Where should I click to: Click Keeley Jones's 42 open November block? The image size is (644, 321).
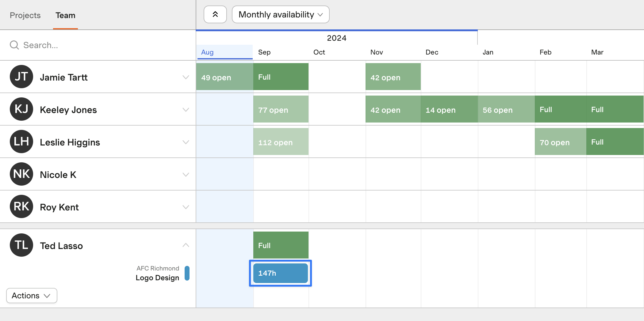(x=393, y=109)
